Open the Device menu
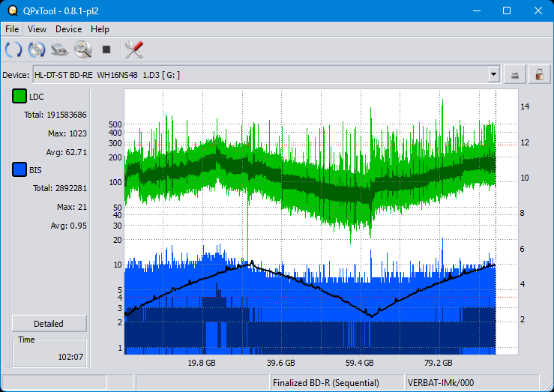This screenshot has width=554, height=392. (x=68, y=29)
